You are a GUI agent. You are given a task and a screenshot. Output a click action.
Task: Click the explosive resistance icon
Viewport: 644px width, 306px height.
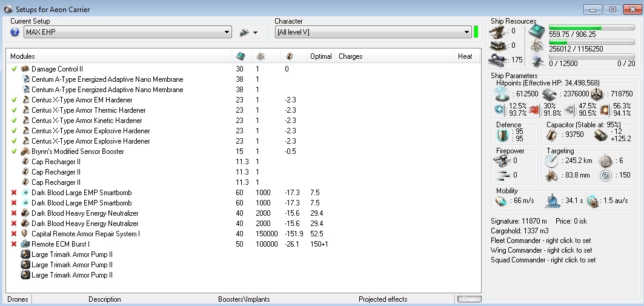604,110
